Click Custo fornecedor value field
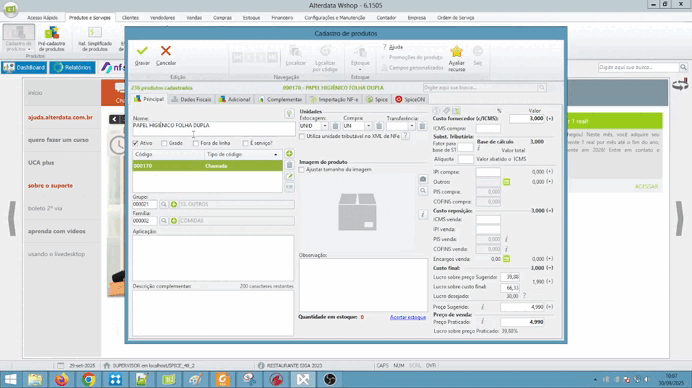Screen dimensions: 692x388 (527, 118)
